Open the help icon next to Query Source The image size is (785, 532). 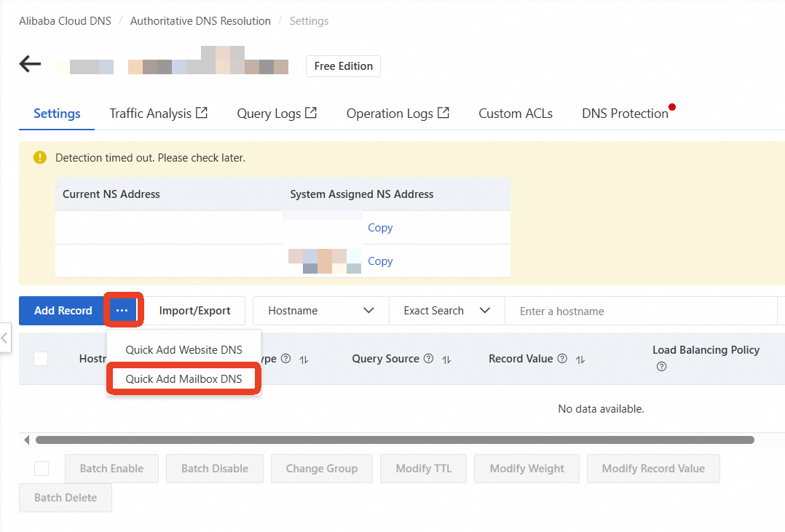click(428, 358)
